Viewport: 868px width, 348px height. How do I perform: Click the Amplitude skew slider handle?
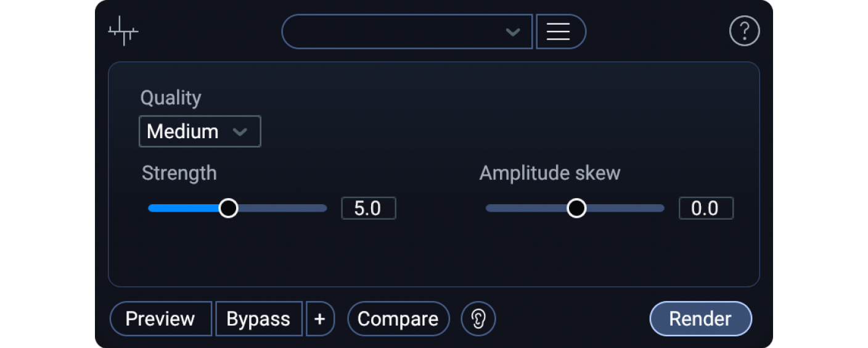(x=576, y=209)
